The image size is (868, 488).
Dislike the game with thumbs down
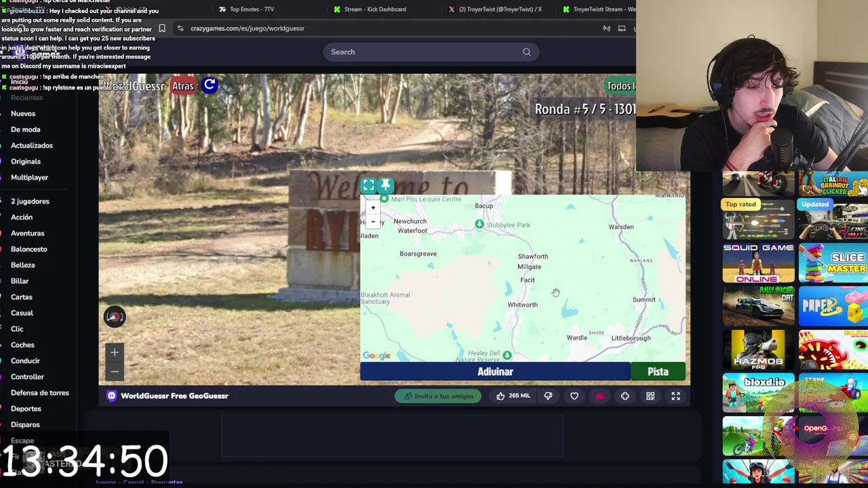pos(548,396)
